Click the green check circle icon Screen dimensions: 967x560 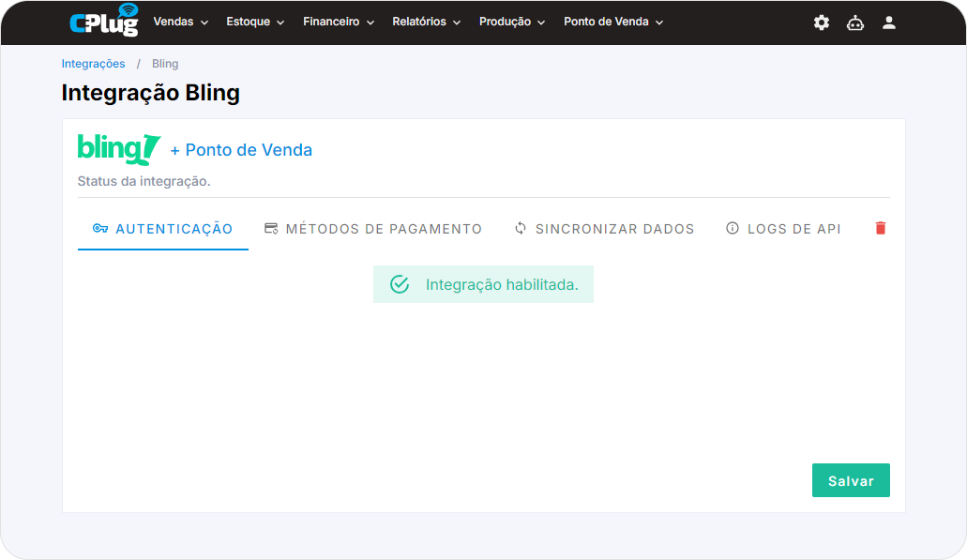[x=400, y=284]
